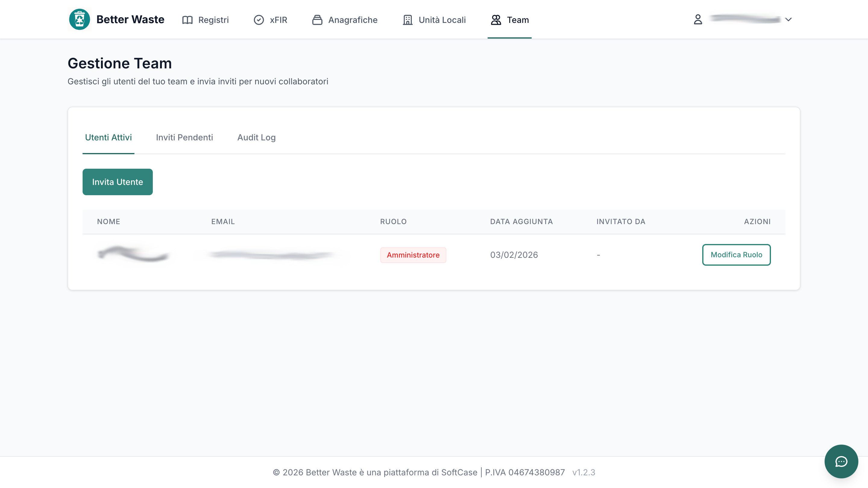Click the Amministratore role badge
Screen dimensions: 868x488
pos(413,255)
